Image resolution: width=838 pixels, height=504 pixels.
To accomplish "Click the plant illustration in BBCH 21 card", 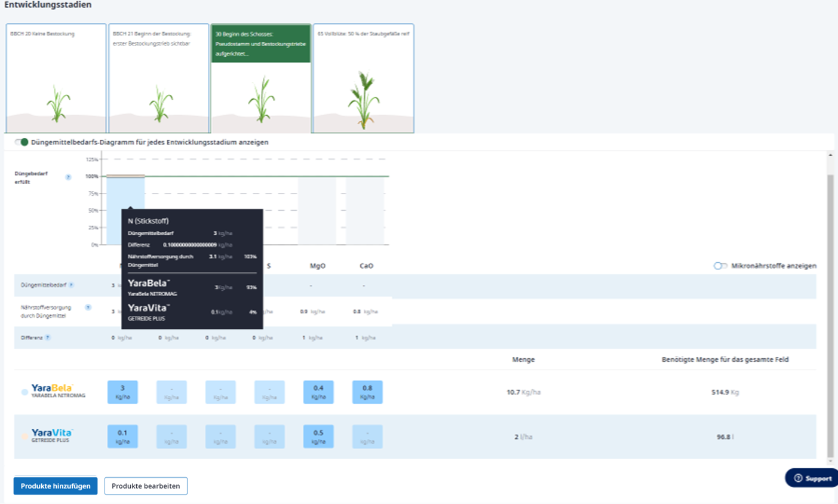I will 161,104.
